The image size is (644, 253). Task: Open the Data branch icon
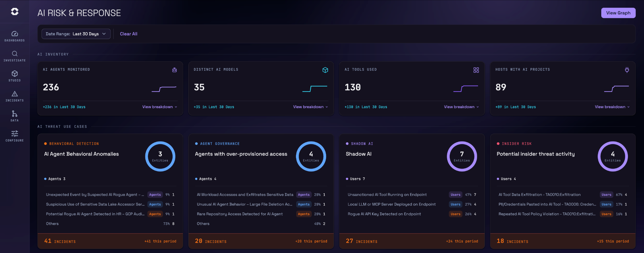click(x=15, y=114)
